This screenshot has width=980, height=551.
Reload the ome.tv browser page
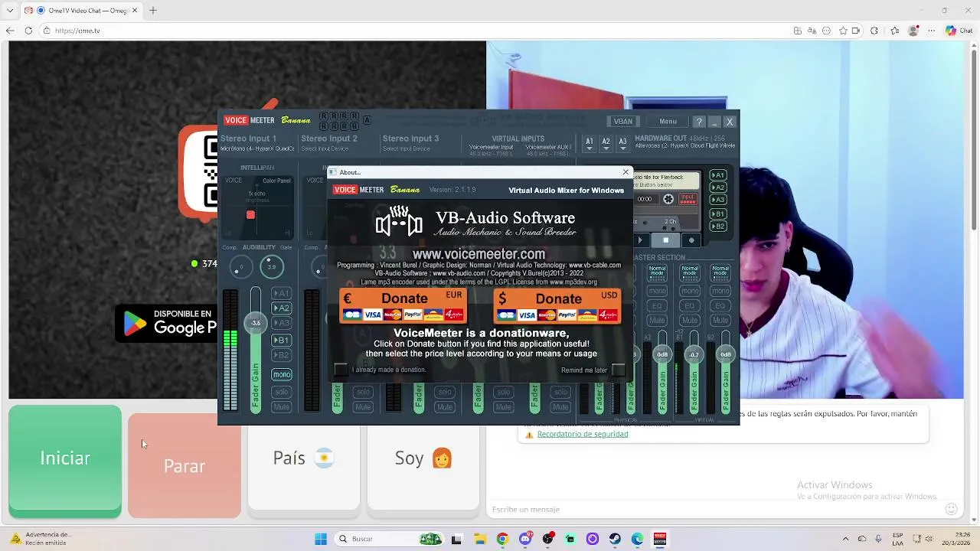(28, 31)
